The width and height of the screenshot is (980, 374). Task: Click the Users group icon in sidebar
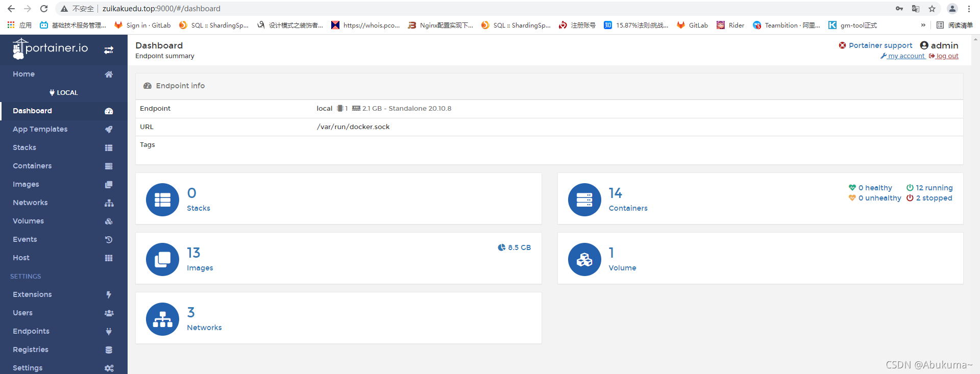[x=109, y=313]
